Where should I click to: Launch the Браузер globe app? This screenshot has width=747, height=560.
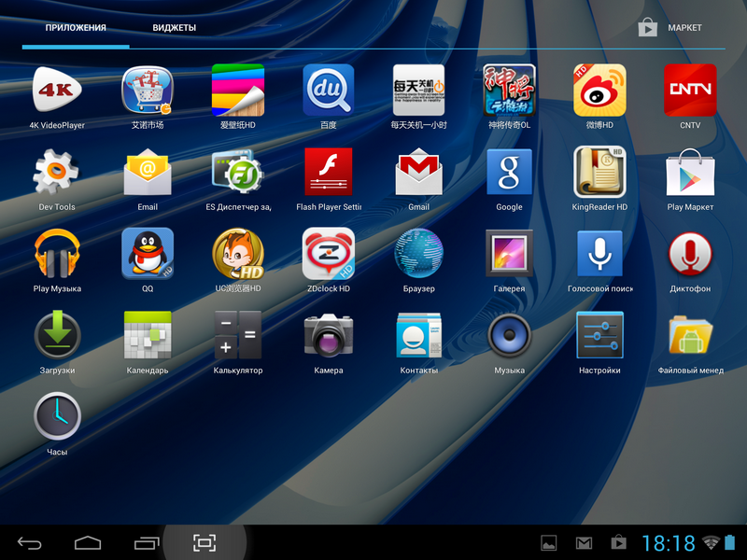(418, 254)
